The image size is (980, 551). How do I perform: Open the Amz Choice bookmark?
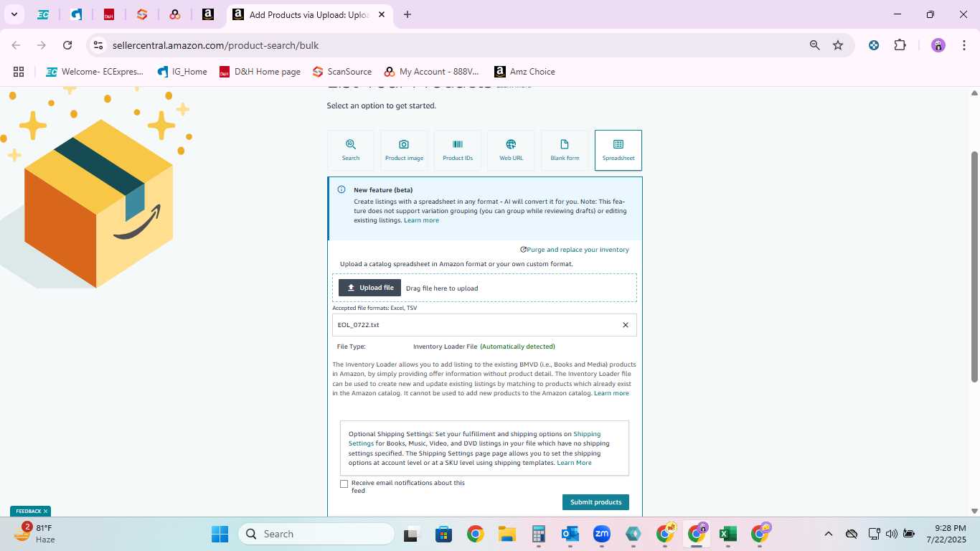(x=524, y=72)
